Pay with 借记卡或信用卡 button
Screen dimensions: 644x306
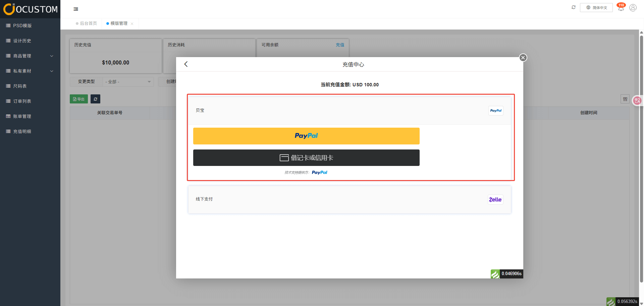306,158
